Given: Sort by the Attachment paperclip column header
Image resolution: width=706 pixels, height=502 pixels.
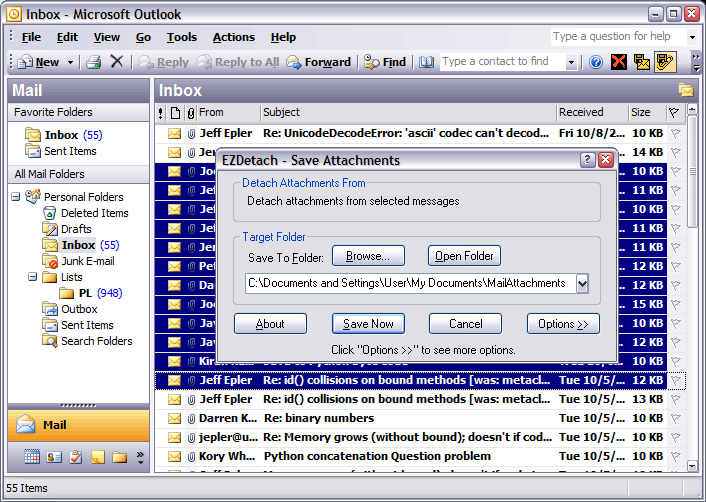Looking at the screenshot, I should point(191,113).
